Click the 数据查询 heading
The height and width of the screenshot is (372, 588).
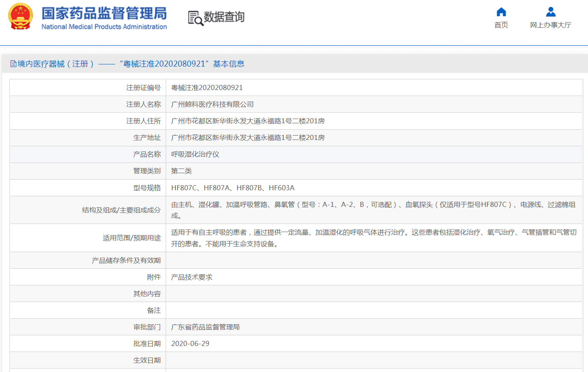224,17
